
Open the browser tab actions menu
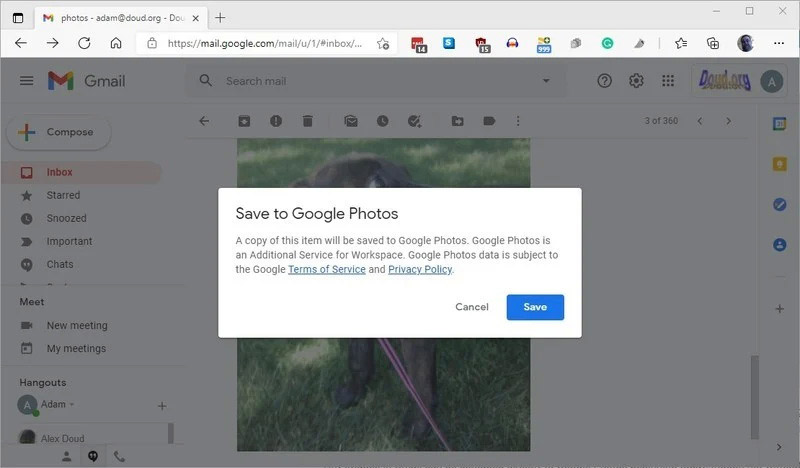tap(18, 18)
